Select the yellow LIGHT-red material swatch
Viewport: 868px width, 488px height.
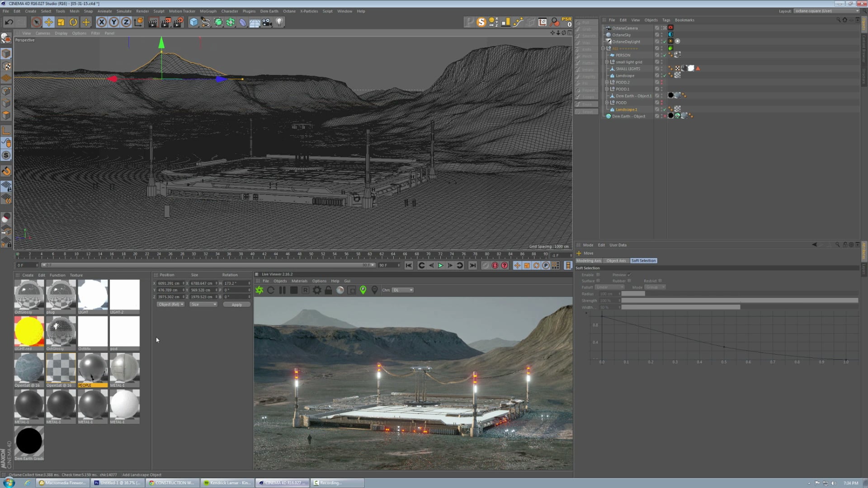point(29,331)
